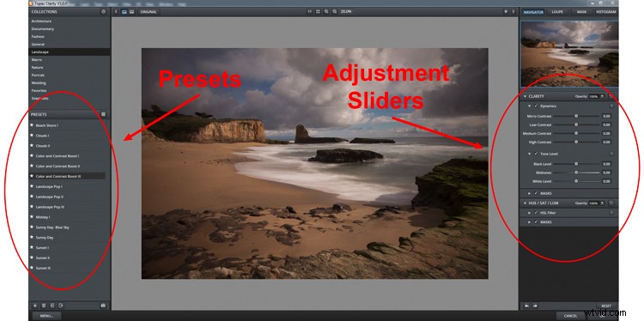
Task: Toggle the HSL Filter checkbox
Action: pyautogui.click(x=536, y=213)
